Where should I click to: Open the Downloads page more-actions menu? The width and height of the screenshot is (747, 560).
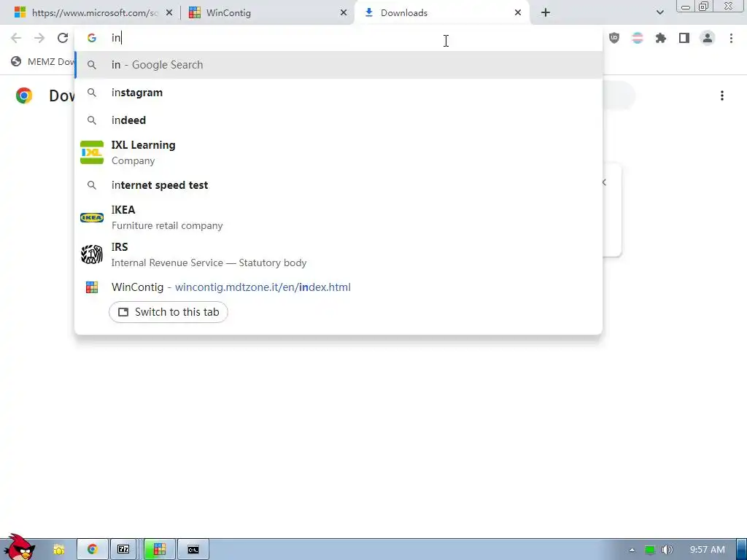click(722, 96)
